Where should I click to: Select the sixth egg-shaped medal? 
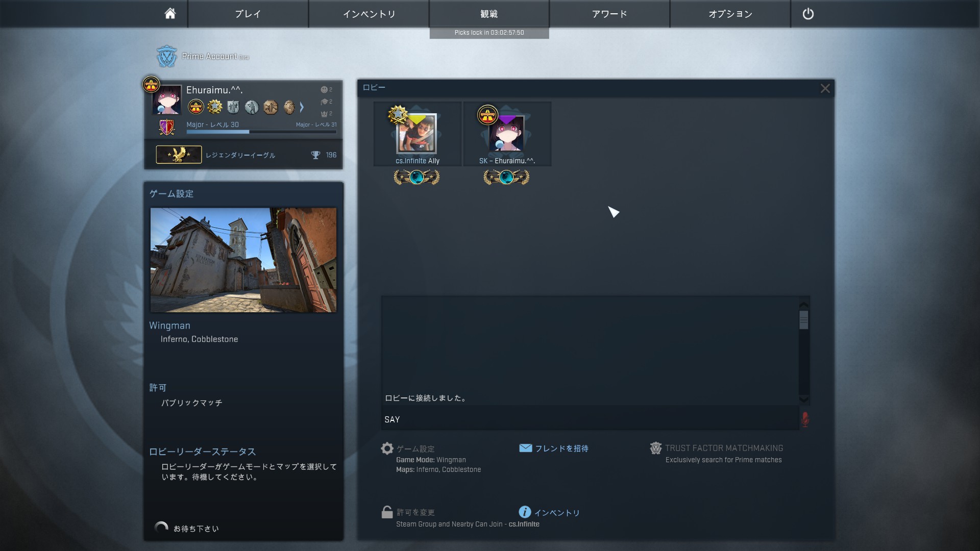289,107
